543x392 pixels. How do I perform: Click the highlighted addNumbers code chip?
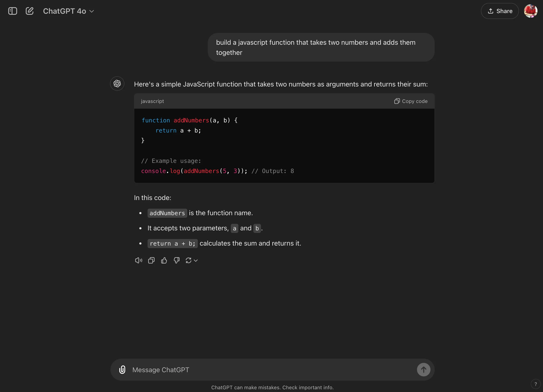pyautogui.click(x=167, y=213)
